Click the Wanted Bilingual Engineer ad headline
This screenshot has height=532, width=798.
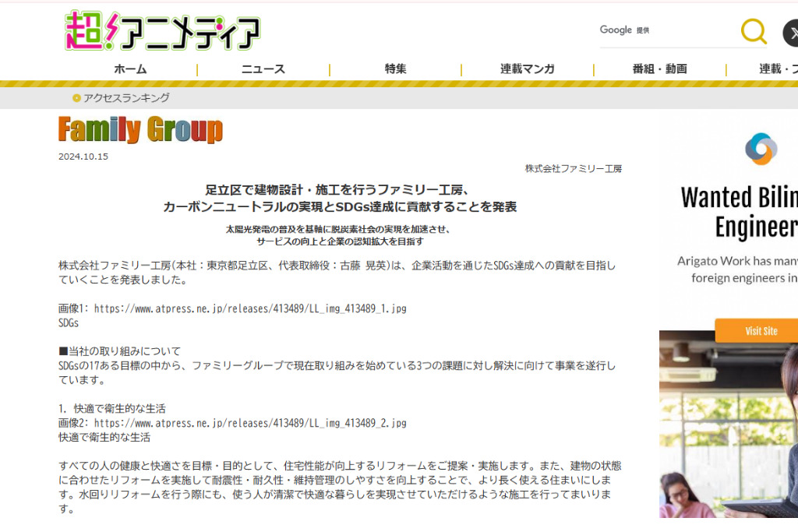[739, 212]
